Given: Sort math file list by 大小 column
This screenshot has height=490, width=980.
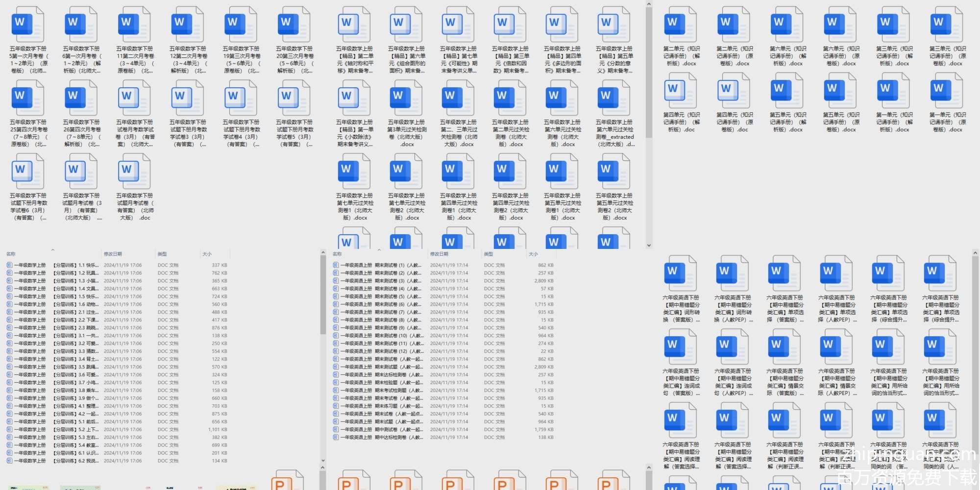Looking at the screenshot, I should pos(207,254).
